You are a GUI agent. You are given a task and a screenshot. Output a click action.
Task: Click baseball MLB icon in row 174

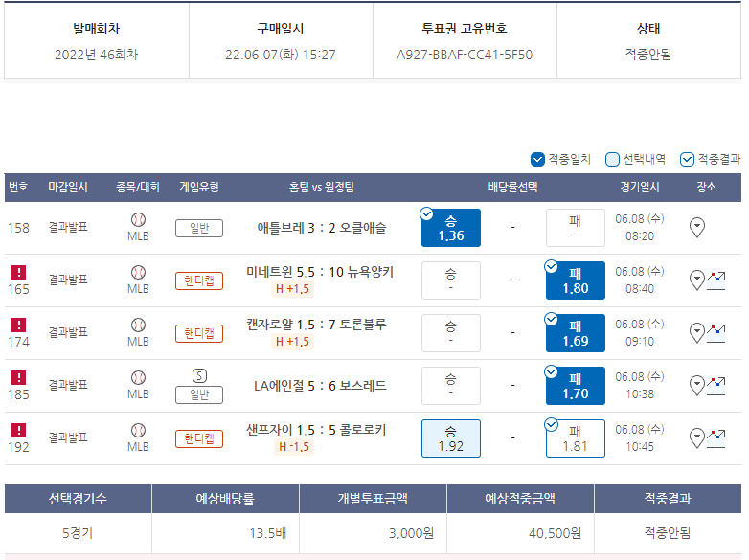(x=138, y=325)
